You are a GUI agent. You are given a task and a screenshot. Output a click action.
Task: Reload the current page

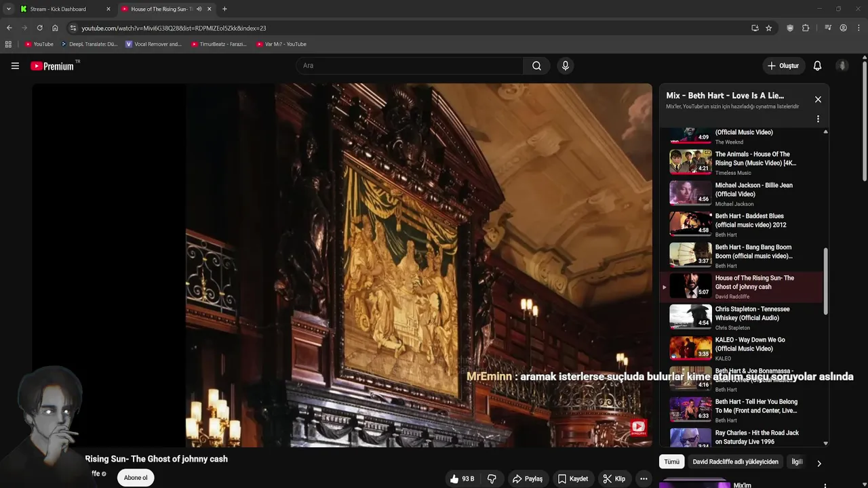point(39,28)
